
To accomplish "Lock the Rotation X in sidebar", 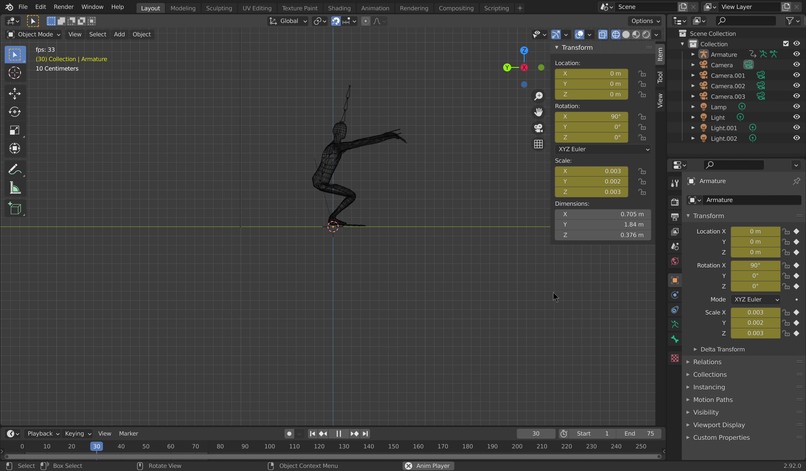I will tap(642, 117).
